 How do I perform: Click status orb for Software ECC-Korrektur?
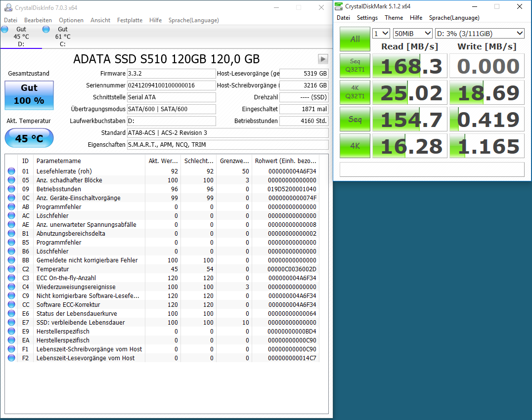11,304
